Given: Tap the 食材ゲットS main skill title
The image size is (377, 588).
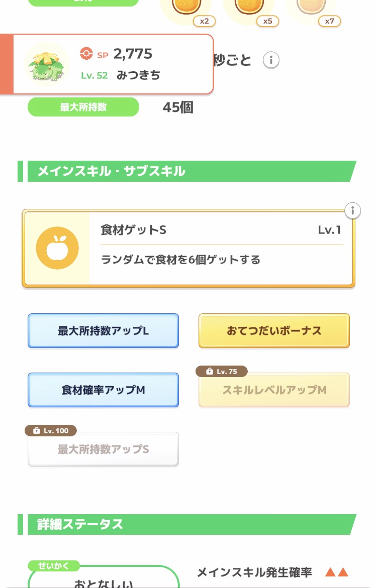Looking at the screenshot, I should pos(133,230).
